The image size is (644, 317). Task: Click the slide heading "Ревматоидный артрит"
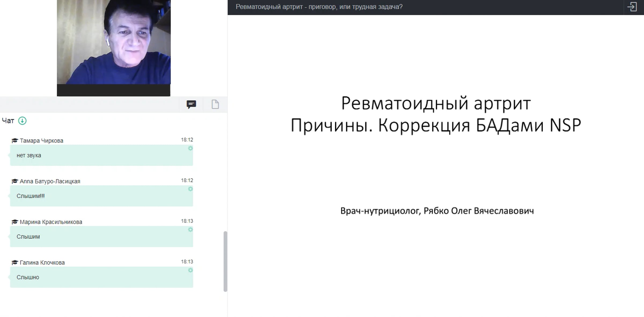(436, 103)
